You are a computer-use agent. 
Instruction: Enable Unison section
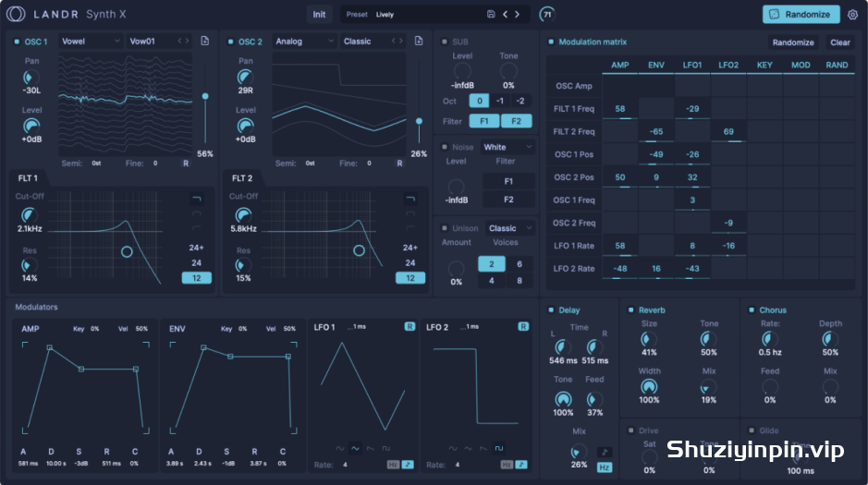point(444,228)
